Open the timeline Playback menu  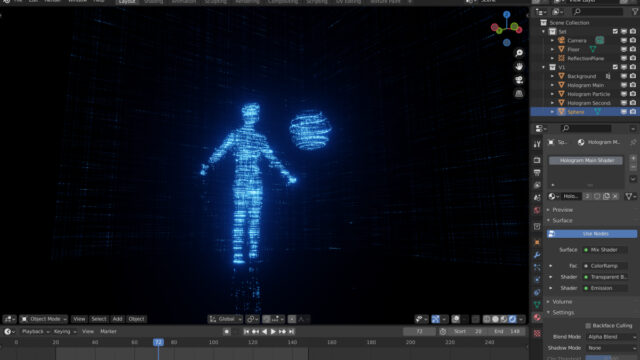pyautogui.click(x=35, y=331)
